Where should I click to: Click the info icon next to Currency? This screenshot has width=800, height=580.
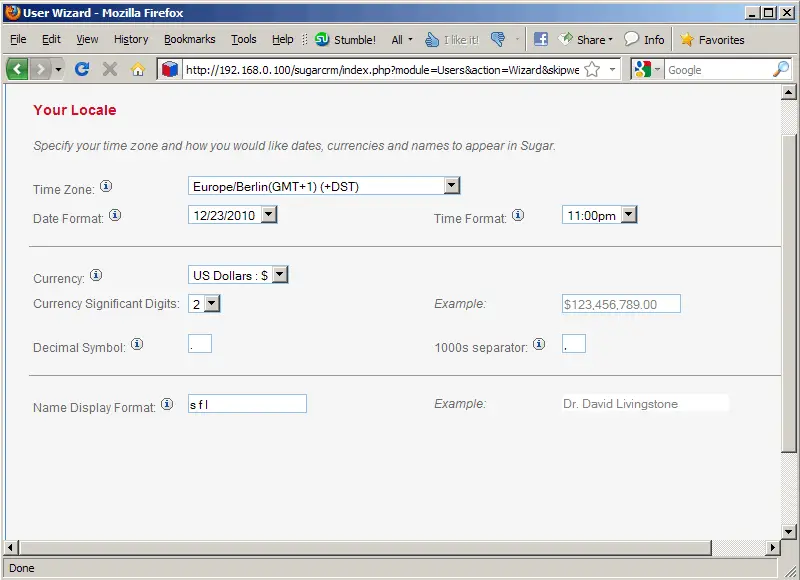[96, 275]
